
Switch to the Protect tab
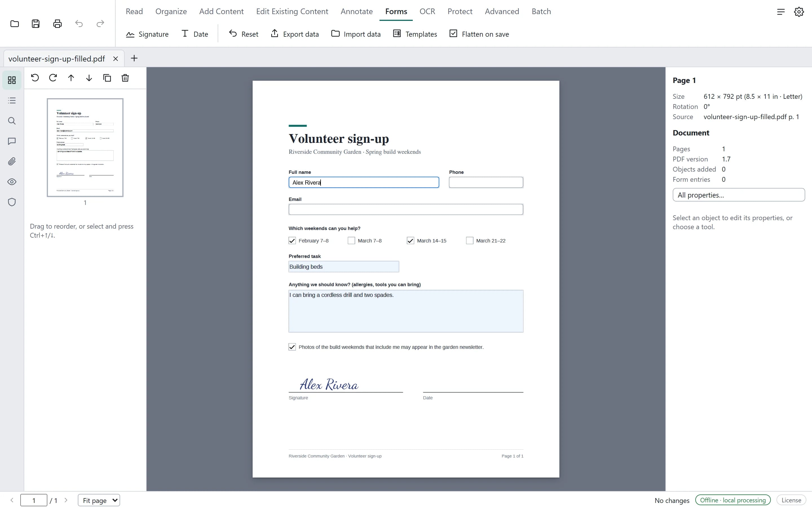pyautogui.click(x=460, y=11)
